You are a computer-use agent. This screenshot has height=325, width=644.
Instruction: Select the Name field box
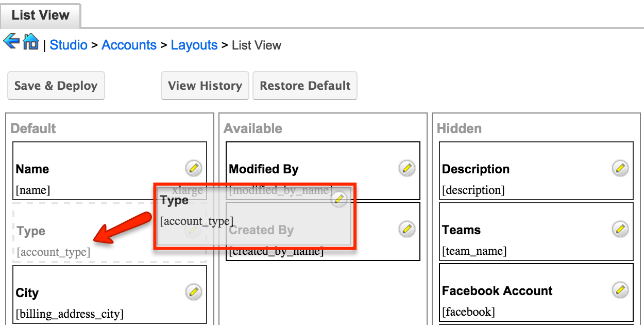point(110,171)
